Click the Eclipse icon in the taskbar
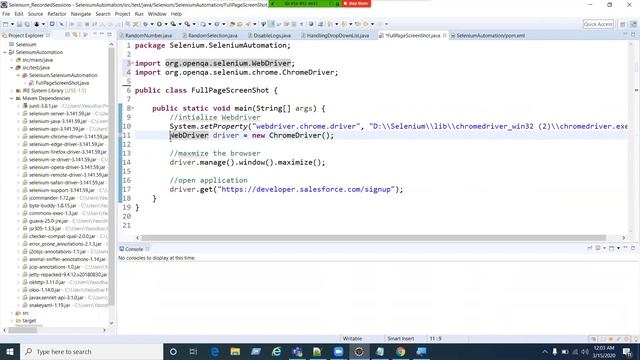 359,351
